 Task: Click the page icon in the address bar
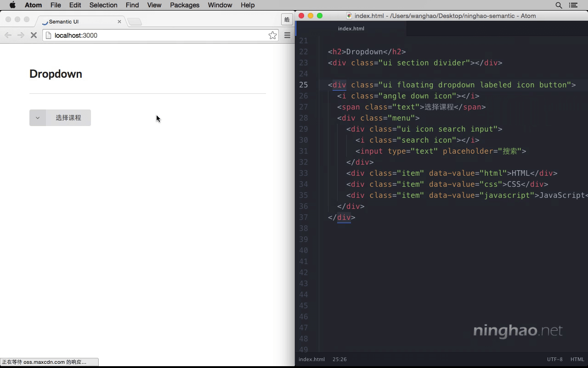[x=48, y=35]
